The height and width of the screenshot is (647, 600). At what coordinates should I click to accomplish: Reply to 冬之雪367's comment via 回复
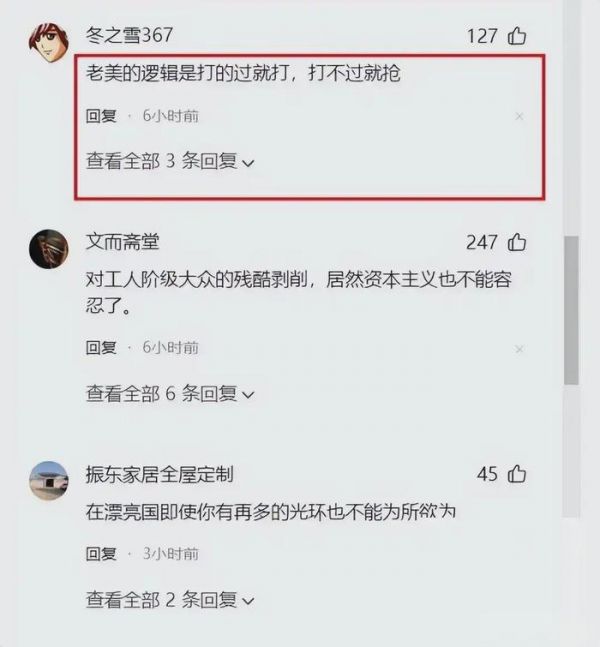pyautogui.click(x=101, y=116)
